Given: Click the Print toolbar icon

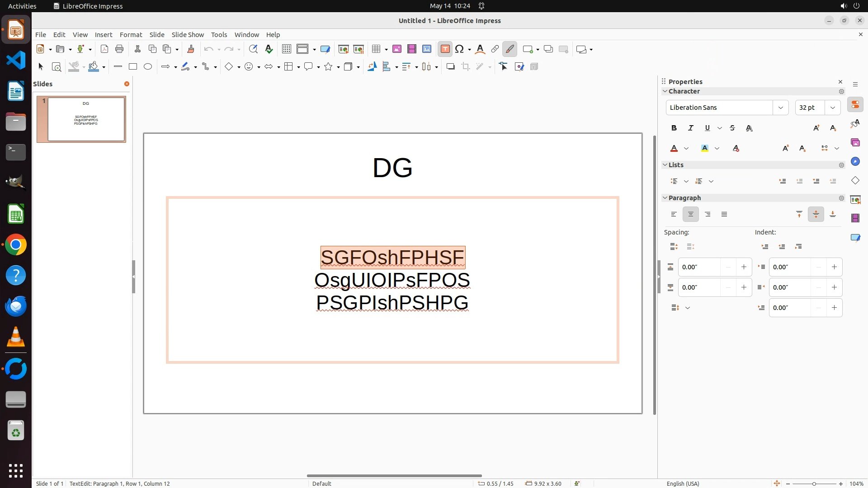Looking at the screenshot, I should (119, 49).
